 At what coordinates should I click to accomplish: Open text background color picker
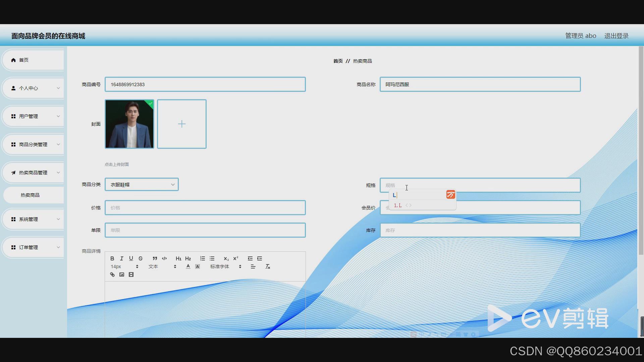198,266
